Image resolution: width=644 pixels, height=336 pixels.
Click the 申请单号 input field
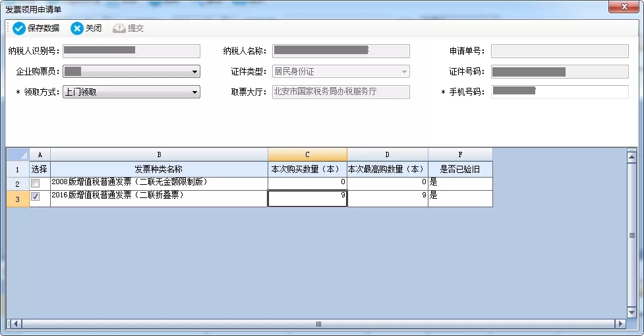tap(560, 51)
